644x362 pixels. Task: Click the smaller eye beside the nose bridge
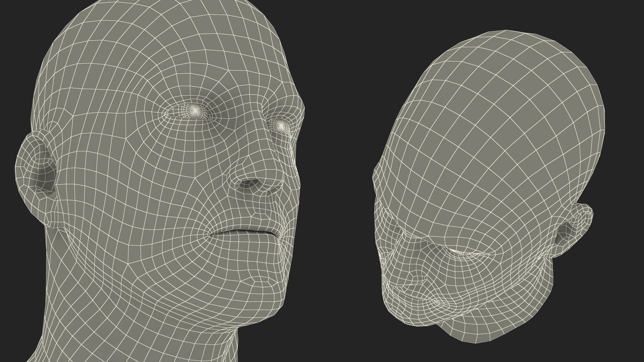click(281, 125)
